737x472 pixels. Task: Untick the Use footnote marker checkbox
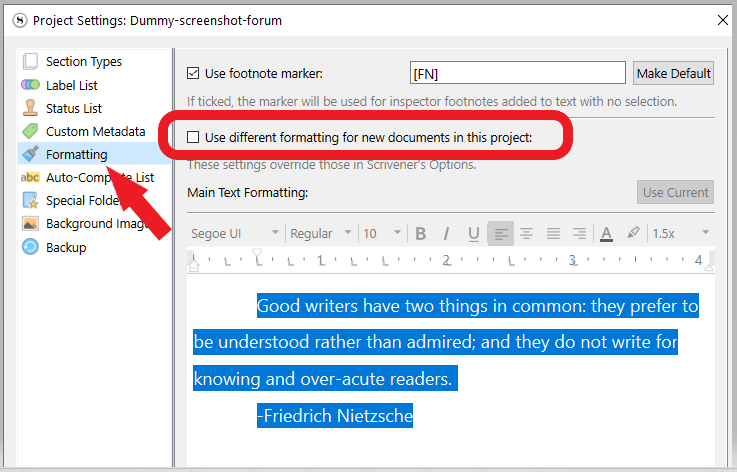(x=194, y=73)
